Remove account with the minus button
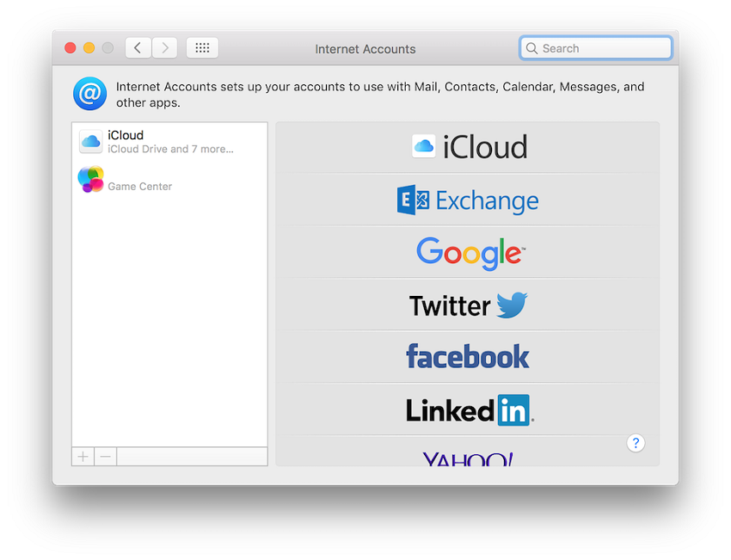 click(106, 457)
